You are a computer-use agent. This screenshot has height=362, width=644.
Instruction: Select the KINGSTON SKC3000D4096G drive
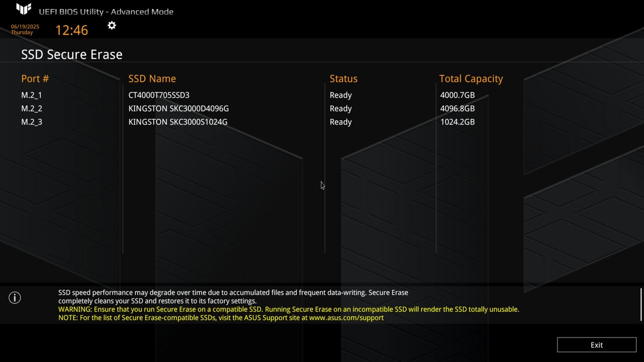point(179,109)
